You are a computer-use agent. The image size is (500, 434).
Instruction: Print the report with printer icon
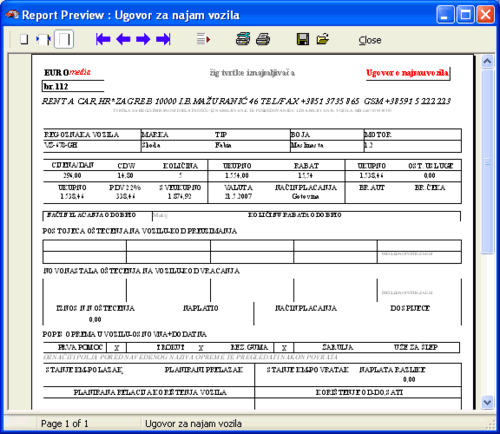coord(263,39)
